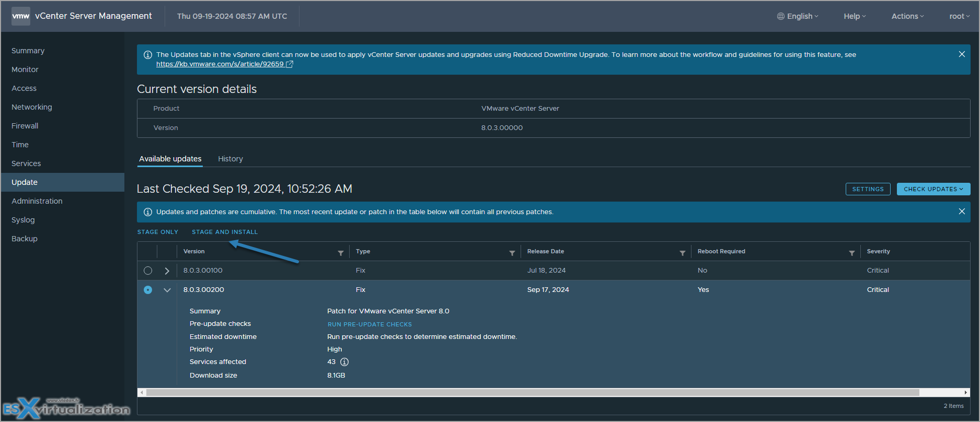
Task: Open the Actions dropdown menu
Action: tap(908, 16)
